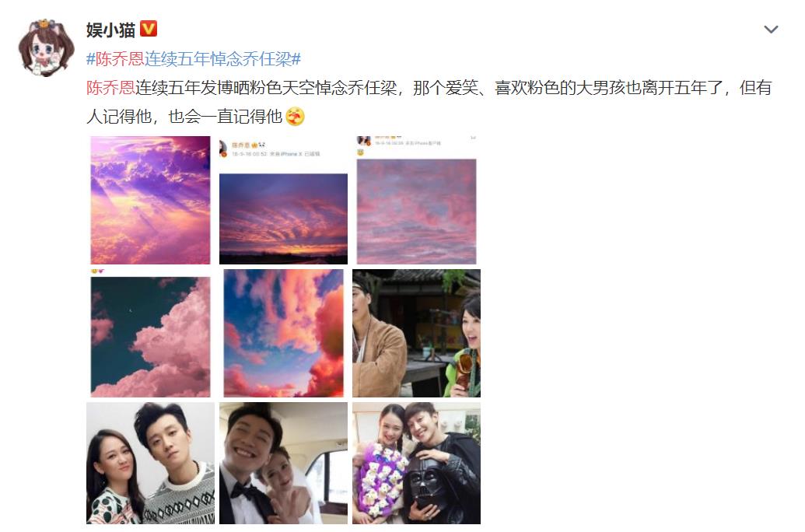Open the wedding car selfie photo

coord(283,464)
